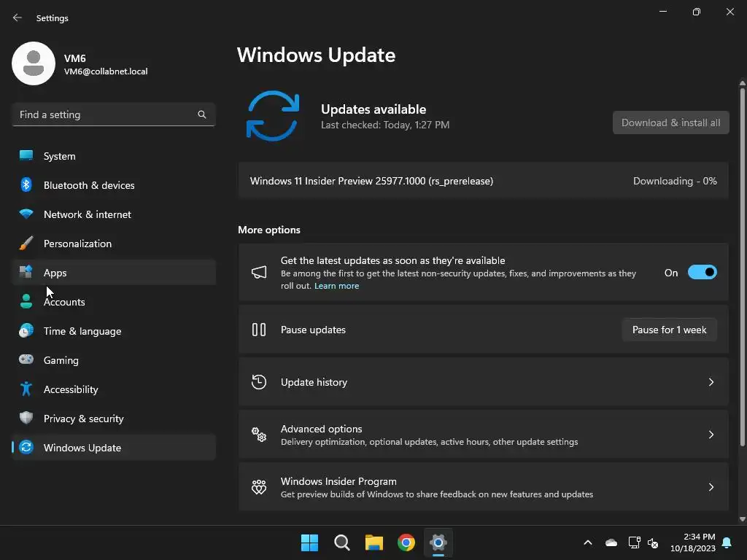Select Windows Update in sidebar
Screen dimensions: 747x560
click(x=114, y=447)
